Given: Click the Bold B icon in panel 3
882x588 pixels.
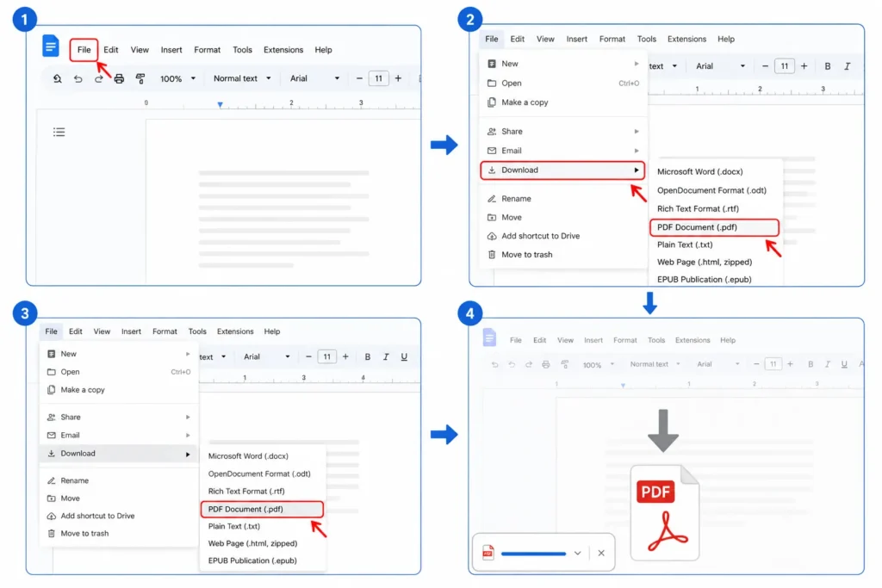Looking at the screenshot, I should point(367,357).
